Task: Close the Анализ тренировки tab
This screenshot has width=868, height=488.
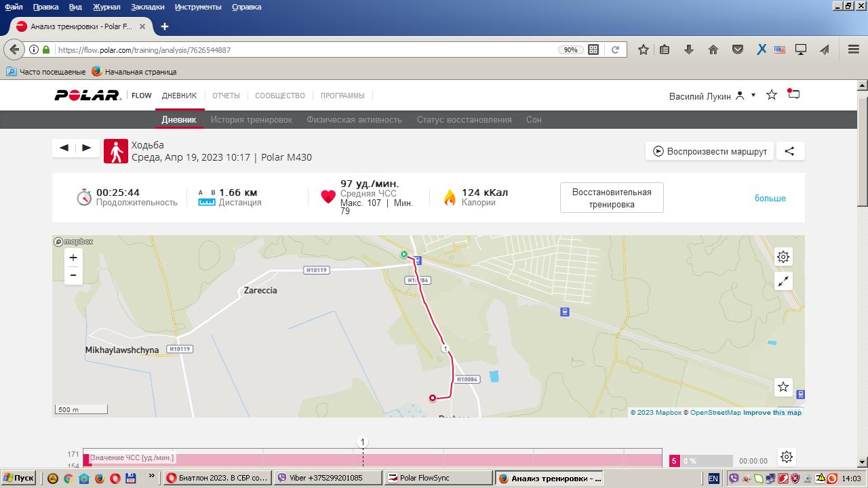Action: point(142,26)
